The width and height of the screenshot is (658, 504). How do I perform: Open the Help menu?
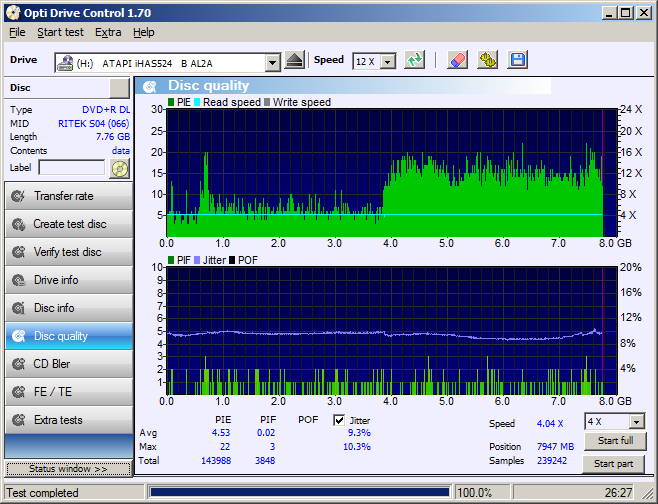coord(144,32)
